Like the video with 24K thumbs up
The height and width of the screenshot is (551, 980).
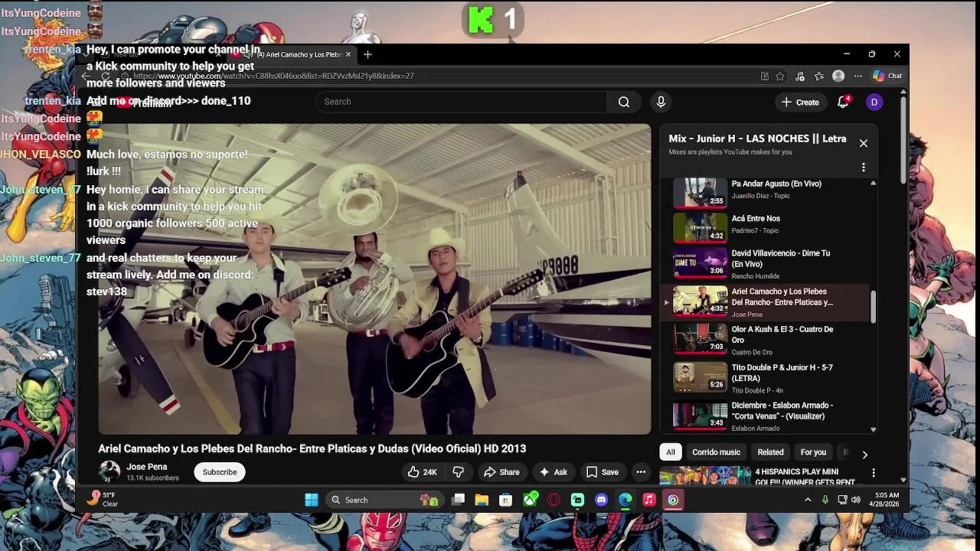(x=422, y=472)
